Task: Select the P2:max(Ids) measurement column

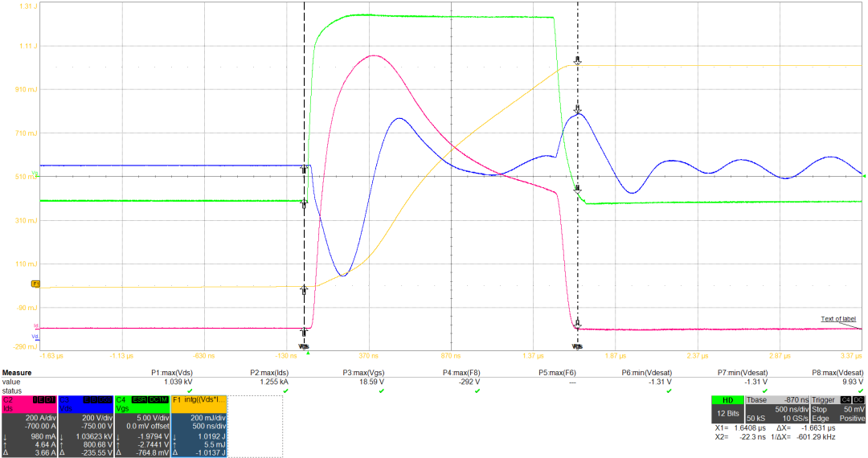Action: [x=269, y=373]
